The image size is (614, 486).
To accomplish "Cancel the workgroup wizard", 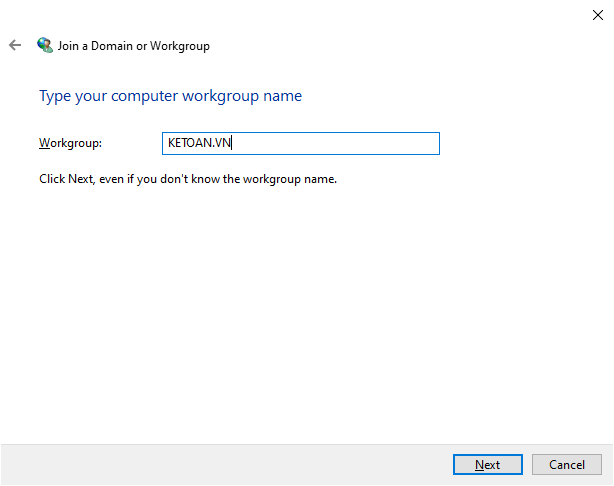I will tap(567, 464).
